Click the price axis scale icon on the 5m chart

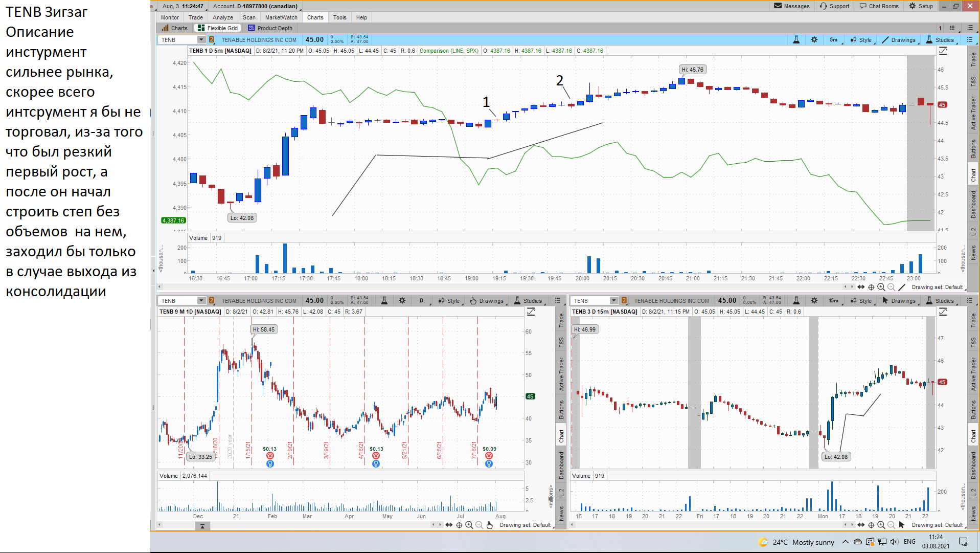coord(943,51)
